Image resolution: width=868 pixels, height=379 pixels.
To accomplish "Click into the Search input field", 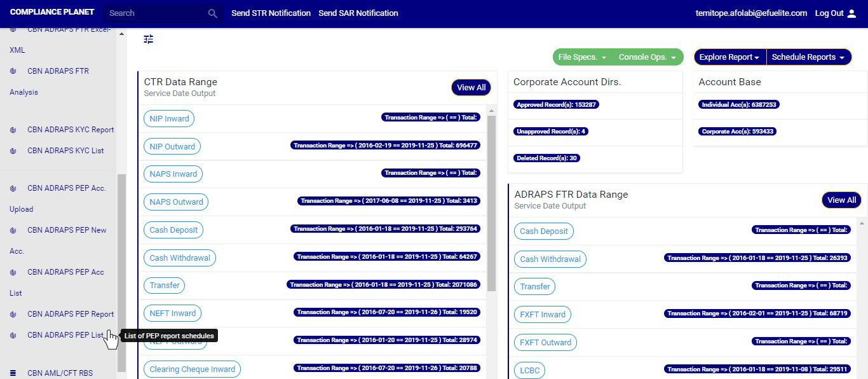I will [x=155, y=13].
